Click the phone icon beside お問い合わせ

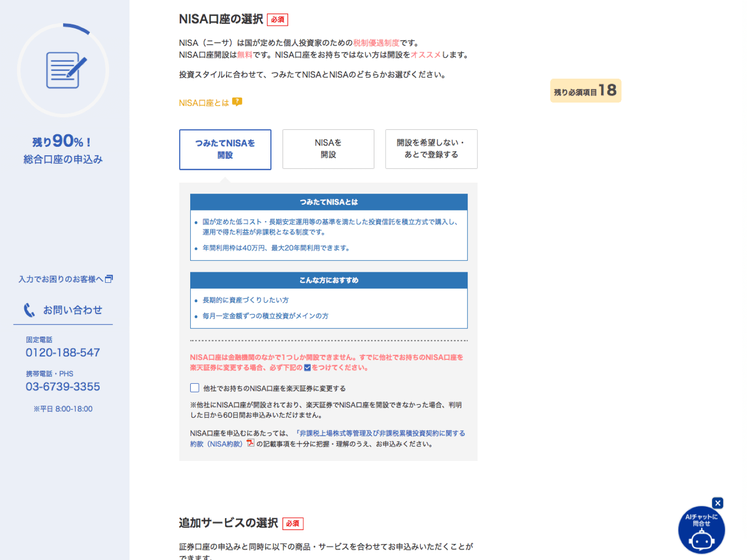(30, 310)
